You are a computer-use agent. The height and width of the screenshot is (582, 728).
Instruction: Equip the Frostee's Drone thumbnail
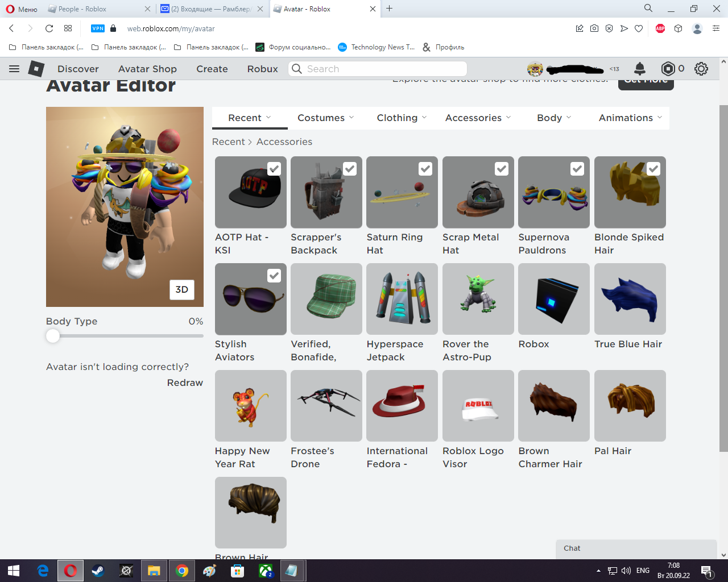click(326, 406)
